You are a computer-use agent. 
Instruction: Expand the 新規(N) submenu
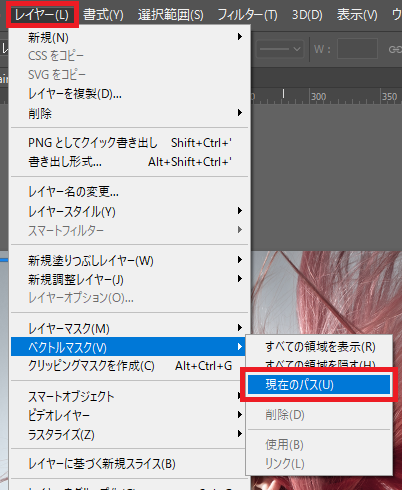click(x=130, y=37)
